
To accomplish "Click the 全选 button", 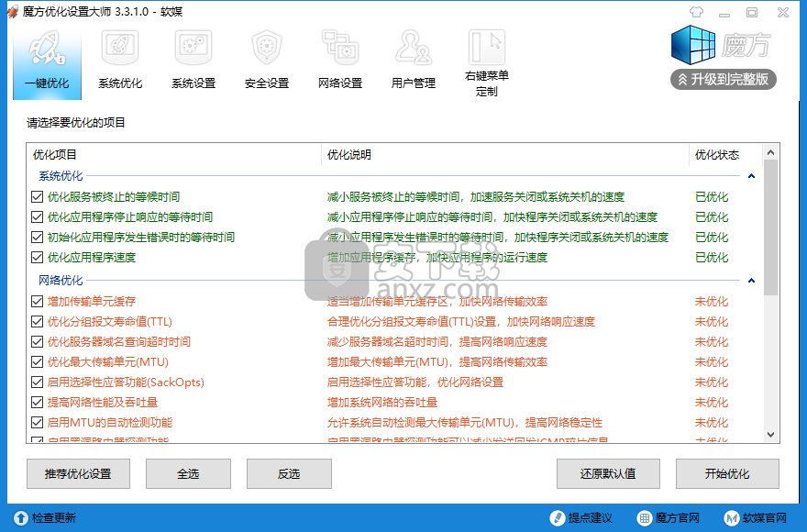I will [188, 474].
